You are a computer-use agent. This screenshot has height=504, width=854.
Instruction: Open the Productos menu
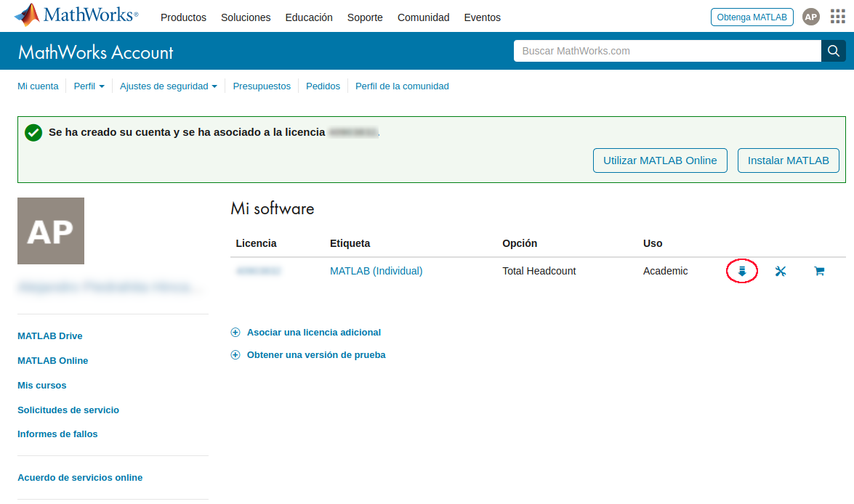click(184, 17)
